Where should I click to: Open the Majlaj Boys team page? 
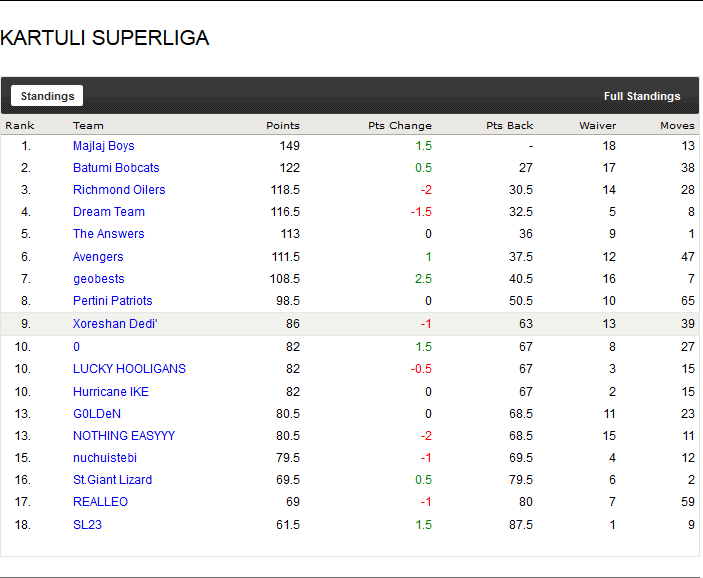point(104,146)
